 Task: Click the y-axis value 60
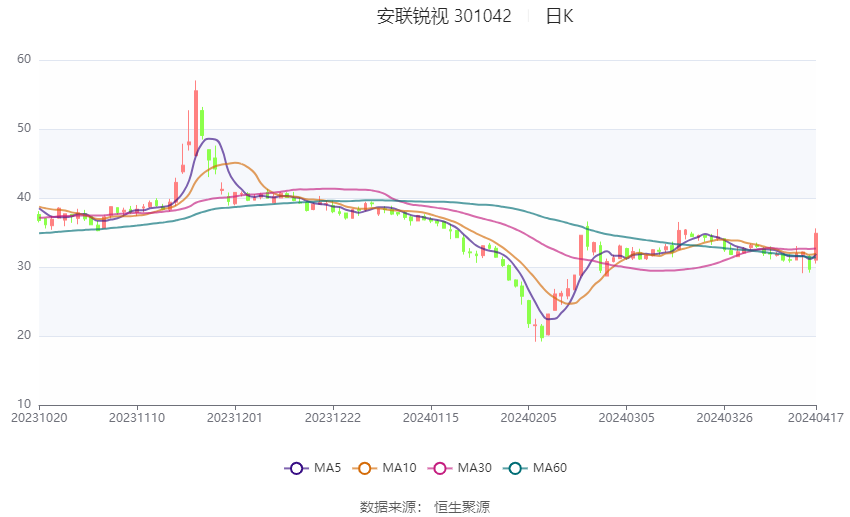point(24,59)
